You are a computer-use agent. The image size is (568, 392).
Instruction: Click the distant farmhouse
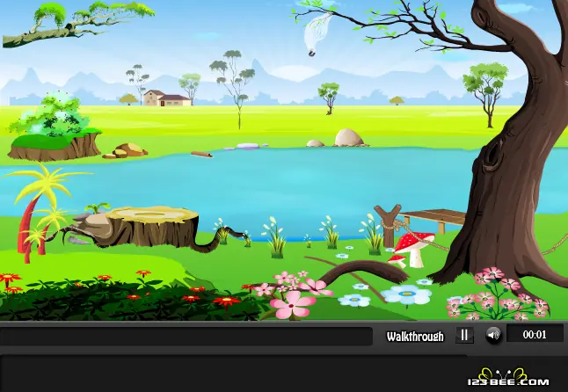point(167,98)
